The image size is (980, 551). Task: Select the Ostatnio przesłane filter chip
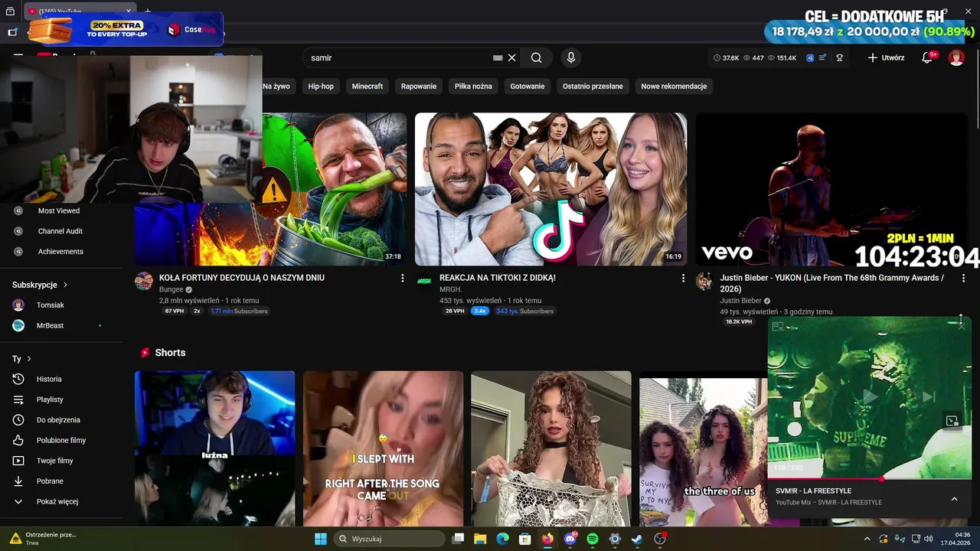pyautogui.click(x=593, y=86)
